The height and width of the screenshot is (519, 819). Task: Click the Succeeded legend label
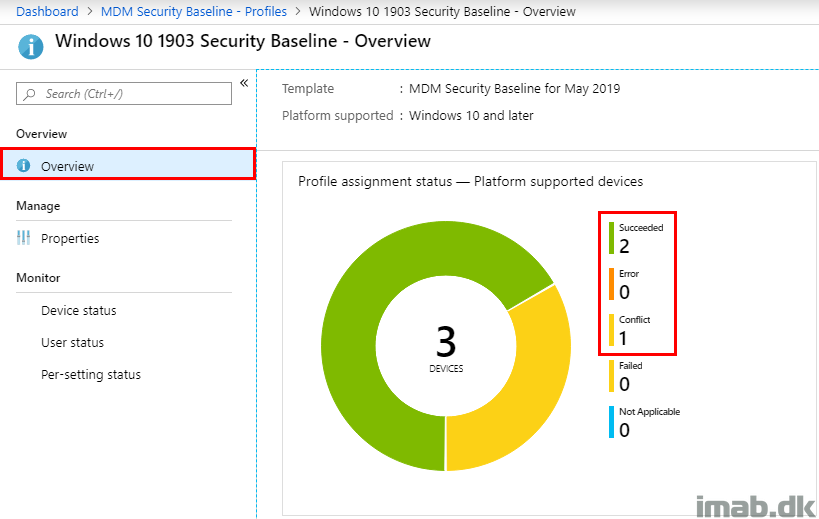coord(641,228)
